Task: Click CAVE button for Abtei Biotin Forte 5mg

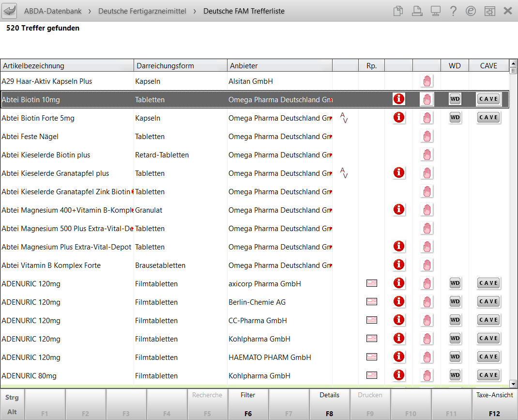Action: click(x=488, y=118)
